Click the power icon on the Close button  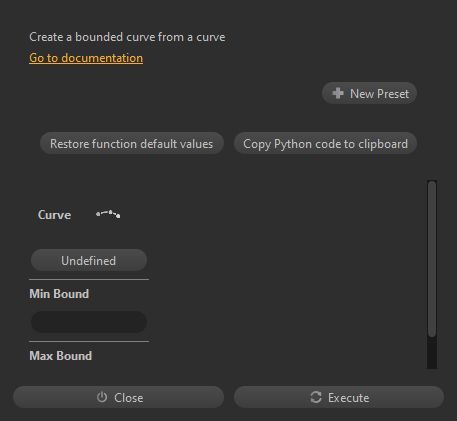click(102, 397)
